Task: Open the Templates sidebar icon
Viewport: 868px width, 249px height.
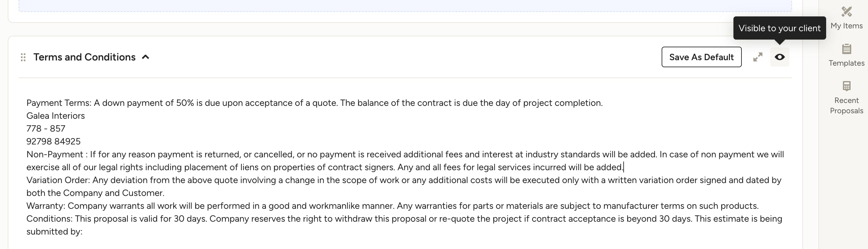Action: click(846, 49)
